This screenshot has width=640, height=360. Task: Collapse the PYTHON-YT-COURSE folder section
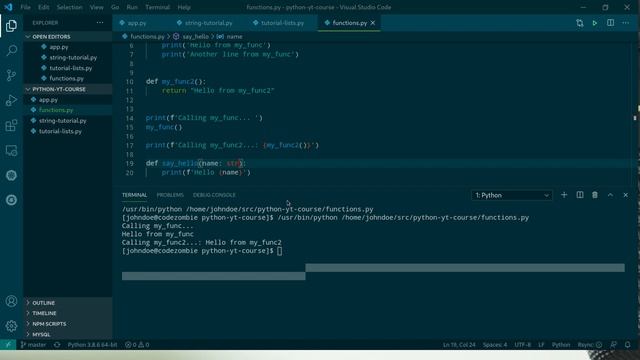[68, 89]
